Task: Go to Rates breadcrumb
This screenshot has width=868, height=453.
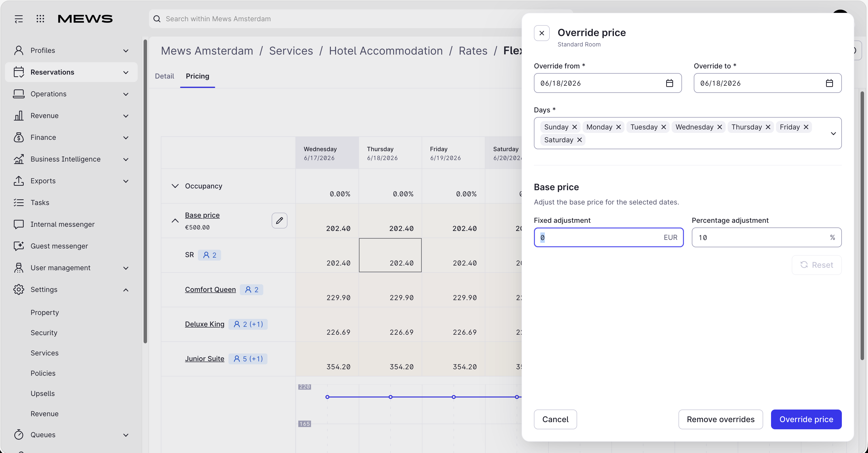Action: click(x=473, y=51)
